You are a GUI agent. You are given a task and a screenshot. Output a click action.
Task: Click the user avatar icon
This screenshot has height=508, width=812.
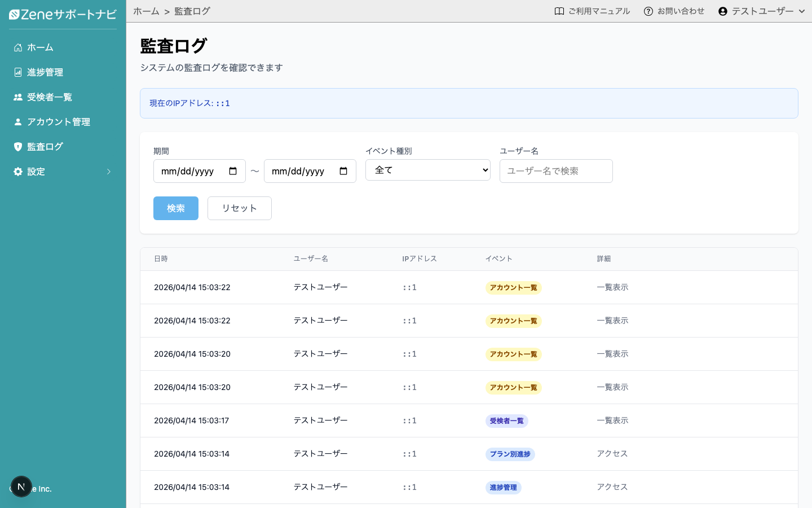(723, 11)
